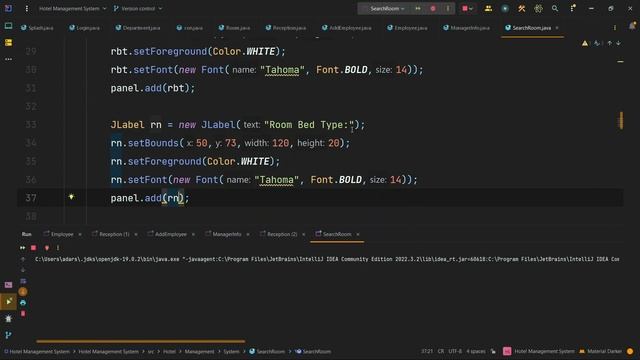The image size is (640, 360).
Task: Click the round teal avatar icon
Action: click(505, 8)
